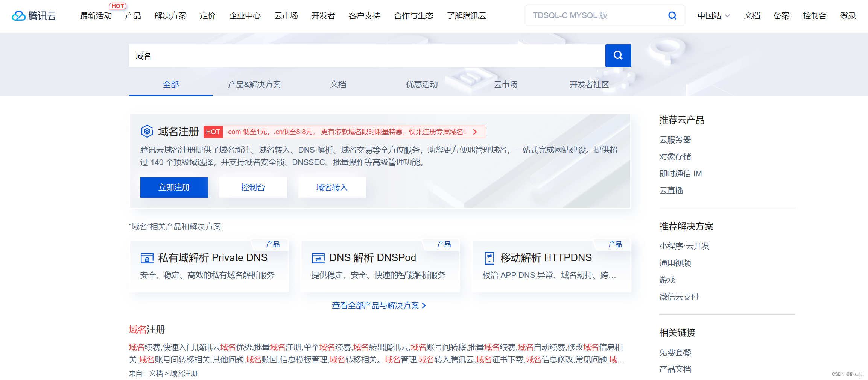Click the 域名注册 hexagon product icon
The image size is (868, 380).
click(x=147, y=131)
